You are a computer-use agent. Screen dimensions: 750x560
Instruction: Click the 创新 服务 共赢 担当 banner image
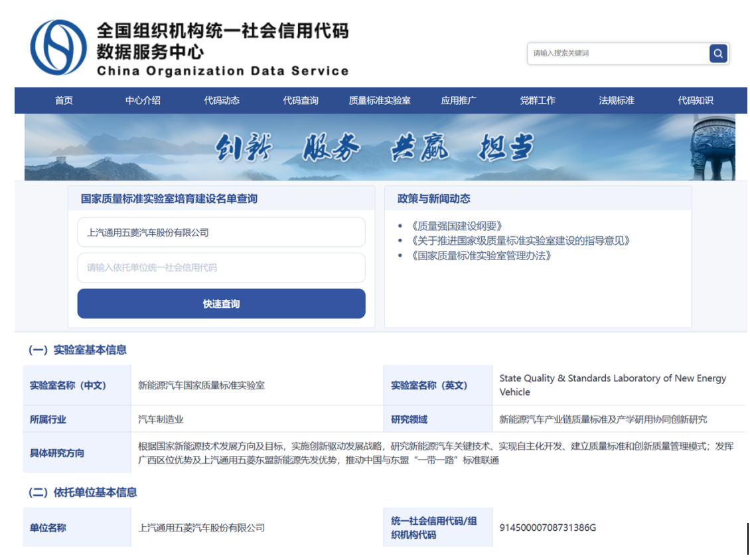tap(380, 147)
